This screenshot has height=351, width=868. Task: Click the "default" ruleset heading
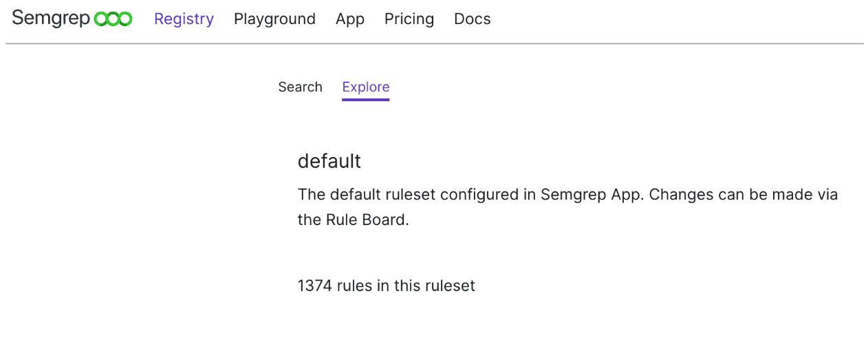(x=329, y=161)
